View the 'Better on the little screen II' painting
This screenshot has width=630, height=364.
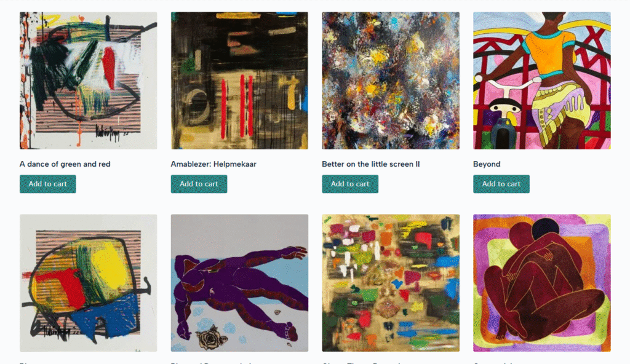(x=391, y=81)
